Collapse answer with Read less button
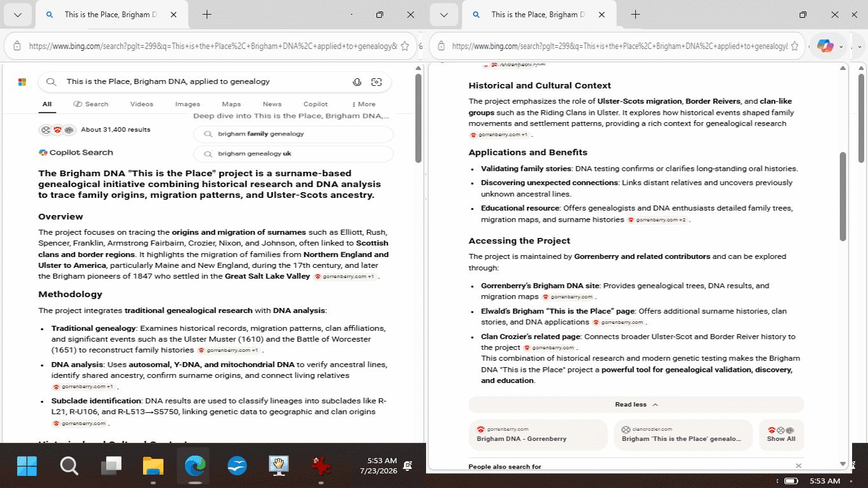Screen dimensions: 868x488 click(636, 405)
